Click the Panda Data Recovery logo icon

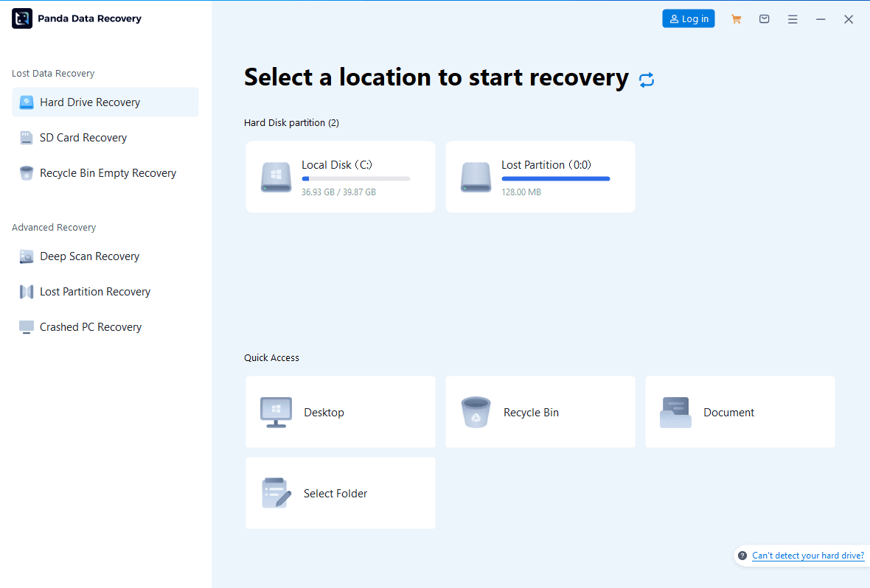pos(22,18)
